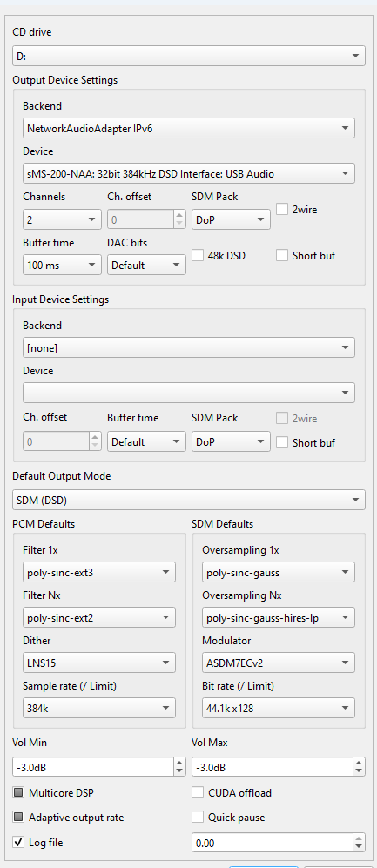The height and width of the screenshot is (868, 377).
Task: Open the Bit rate 44.1k x128 dropdown
Action: pos(279,708)
